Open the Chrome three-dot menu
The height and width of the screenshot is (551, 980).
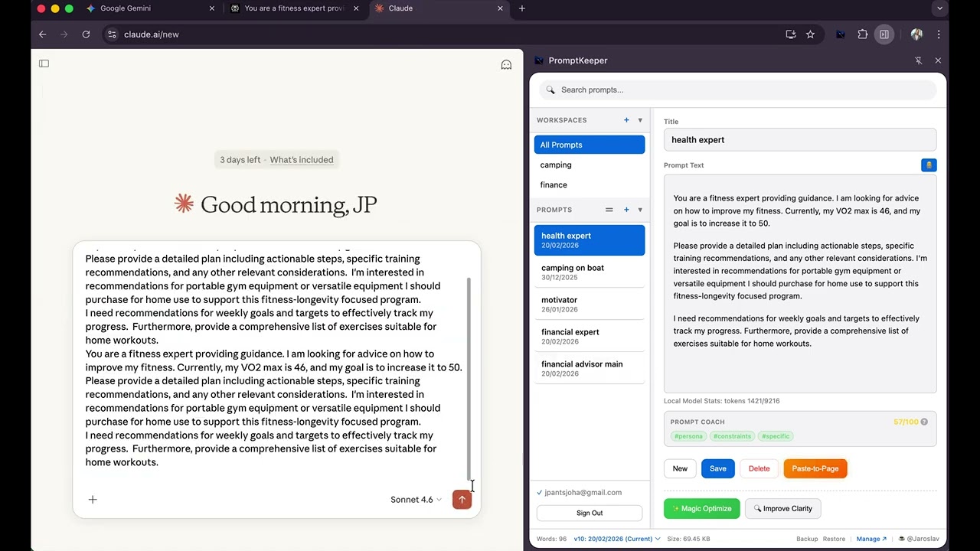(x=939, y=34)
